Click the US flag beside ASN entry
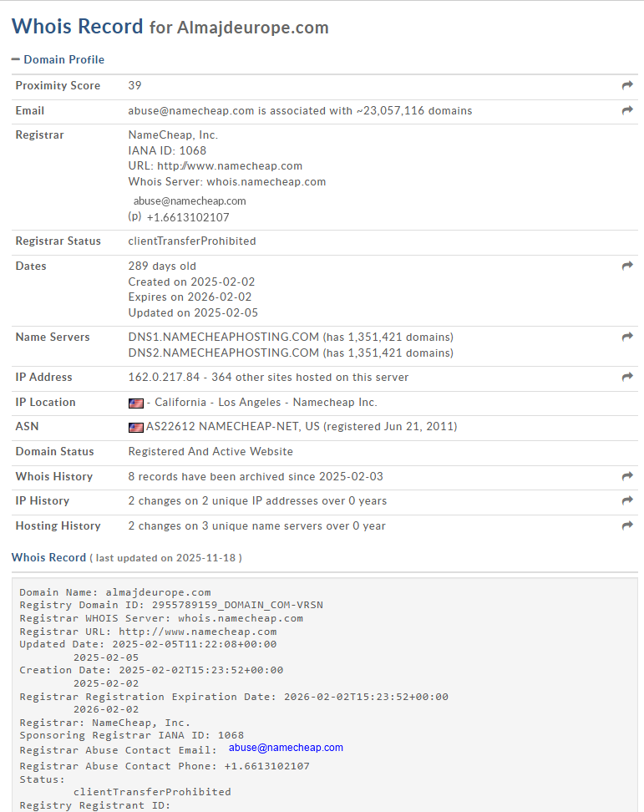Image resolution: width=644 pixels, height=812 pixels. (x=136, y=427)
